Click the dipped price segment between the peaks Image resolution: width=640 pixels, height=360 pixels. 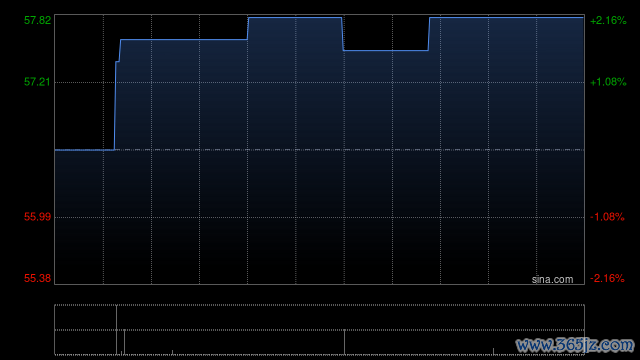[x=386, y=51]
